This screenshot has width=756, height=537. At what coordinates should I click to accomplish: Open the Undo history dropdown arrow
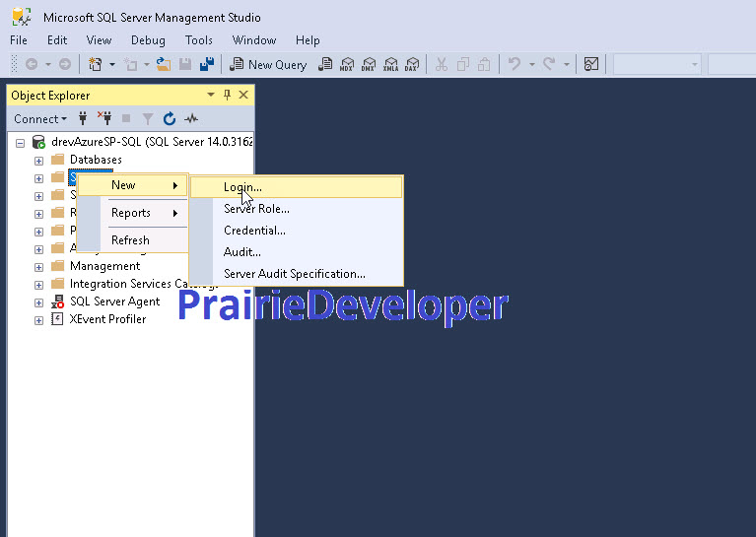pos(532,64)
